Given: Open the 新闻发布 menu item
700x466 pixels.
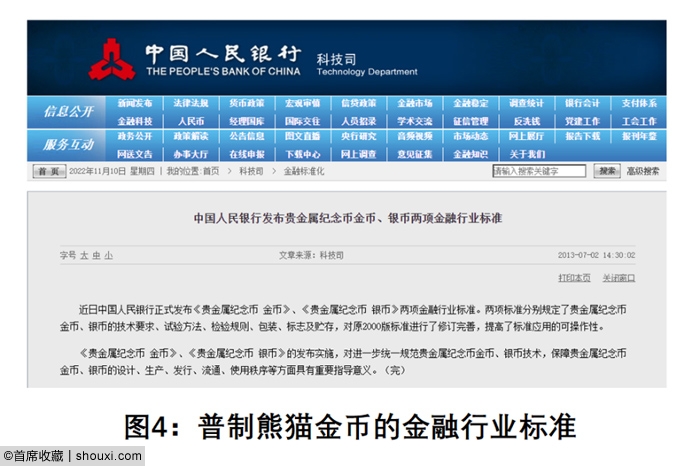Looking at the screenshot, I should 135,104.
